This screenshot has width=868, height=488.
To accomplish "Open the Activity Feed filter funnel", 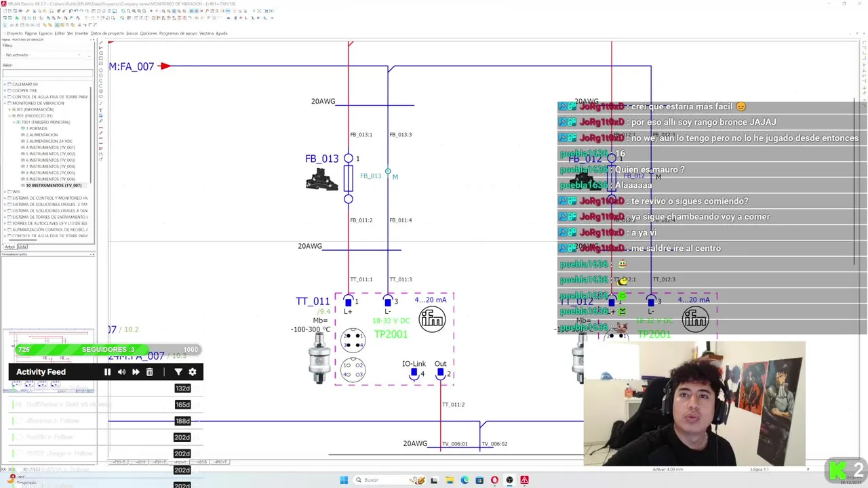I will [x=178, y=371].
